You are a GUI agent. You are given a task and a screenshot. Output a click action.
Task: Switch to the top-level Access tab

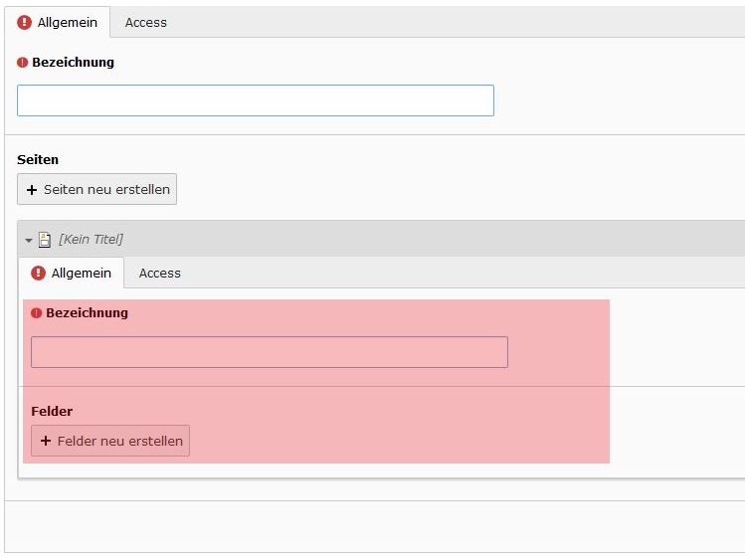(x=146, y=22)
